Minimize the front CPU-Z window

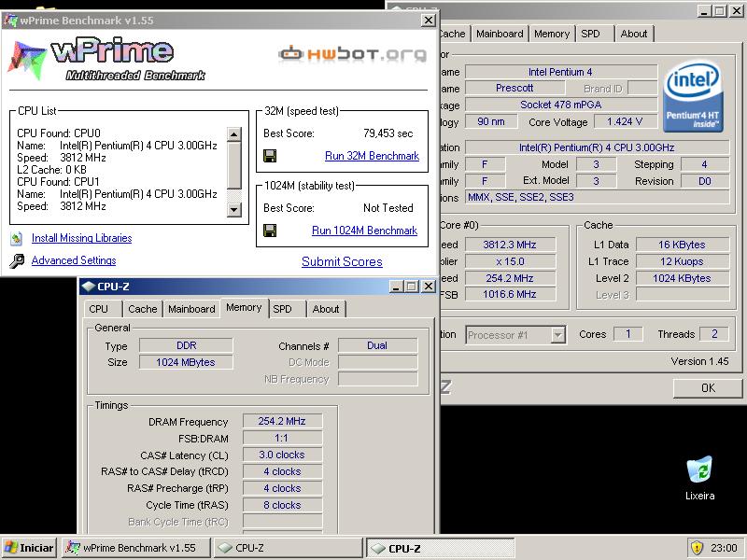click(396, 287)
